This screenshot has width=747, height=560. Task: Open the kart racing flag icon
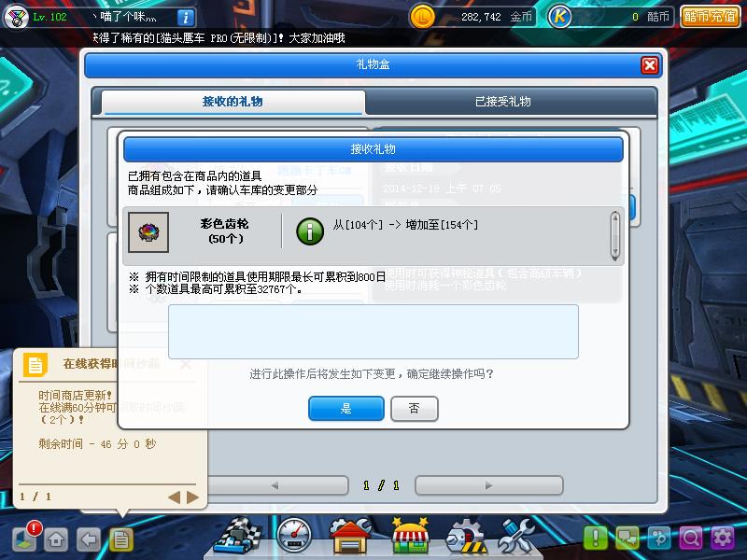coord(237,537)
